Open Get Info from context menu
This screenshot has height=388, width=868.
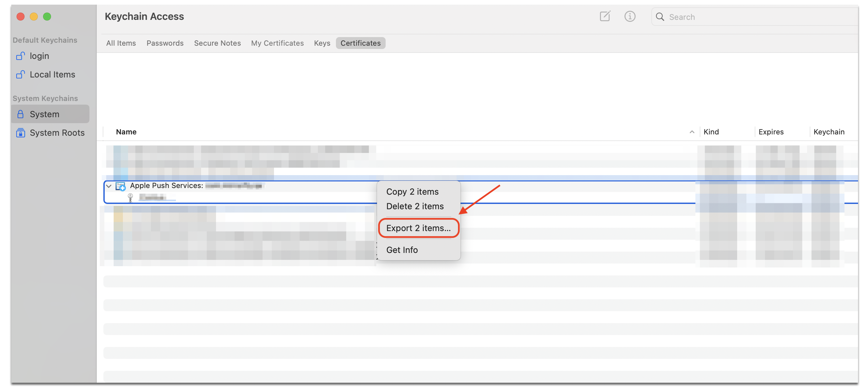click(x=402, y=250)
